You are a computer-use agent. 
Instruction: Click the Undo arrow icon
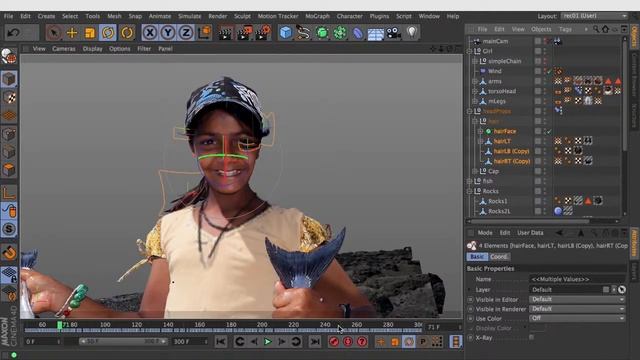13,32
